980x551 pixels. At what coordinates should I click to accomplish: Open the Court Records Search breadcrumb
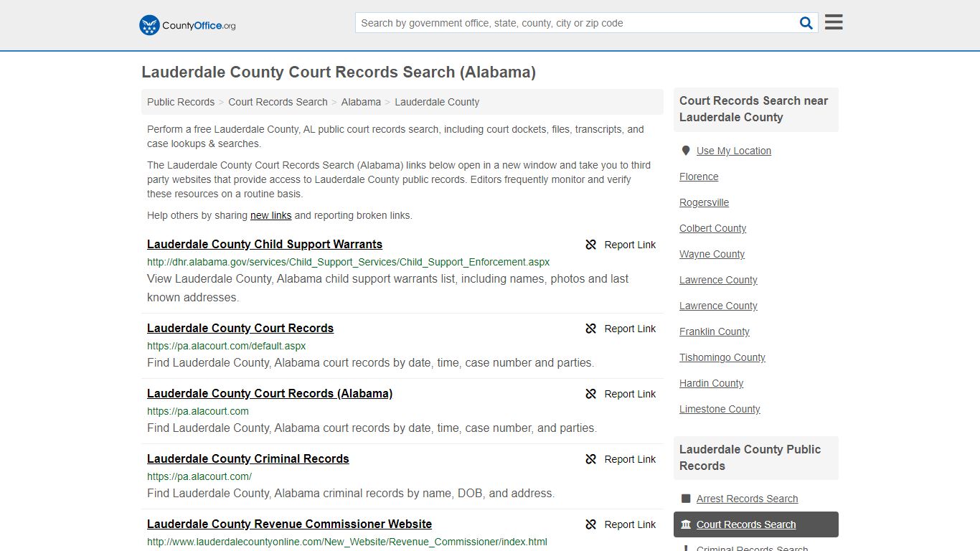(x=278, y=102)
